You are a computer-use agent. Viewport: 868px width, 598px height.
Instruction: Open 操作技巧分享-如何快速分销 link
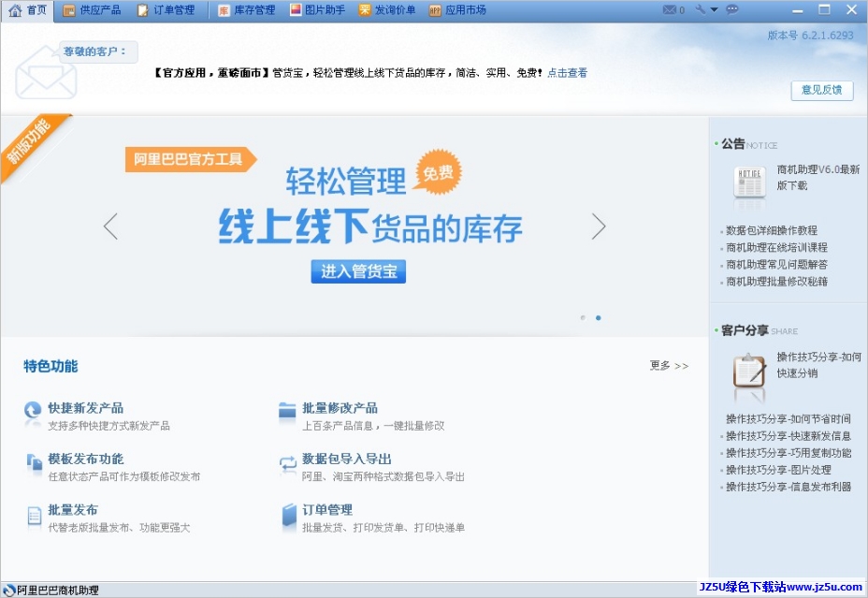(818, 365)
